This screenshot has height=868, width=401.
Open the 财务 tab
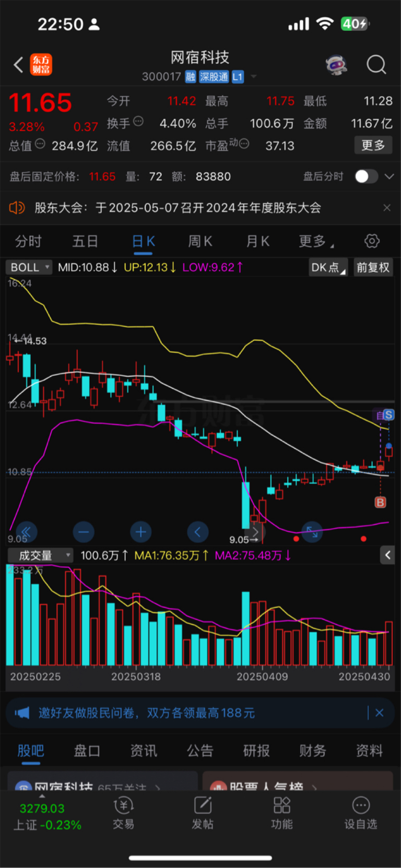coord(313,751)
